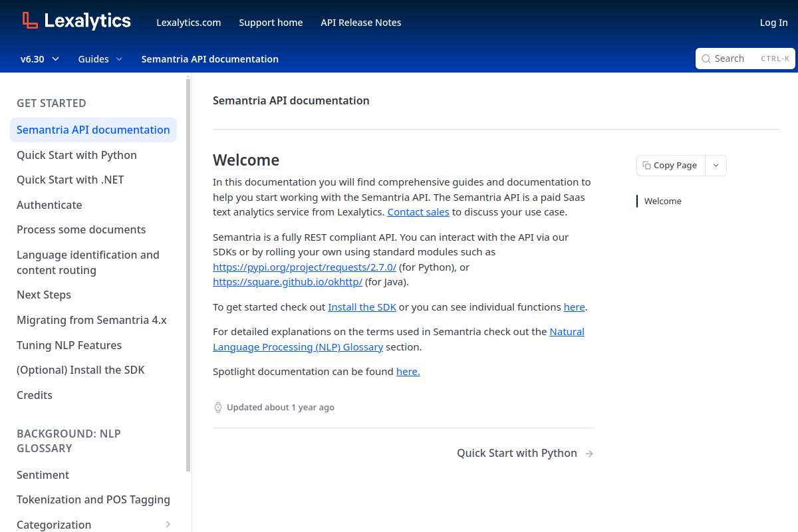Screen dimensions: 798x532
Task: Click the Copy Page button
Action: 671,166
